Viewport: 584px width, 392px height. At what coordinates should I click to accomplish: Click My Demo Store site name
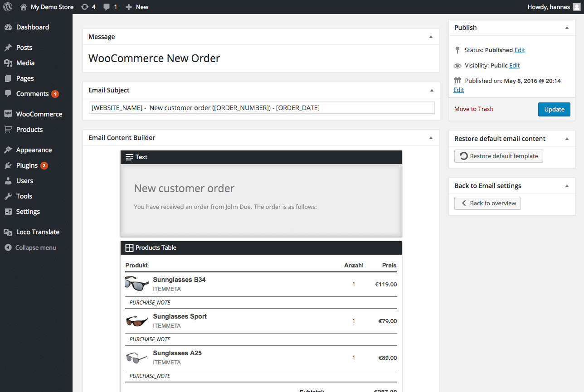click(x=52, y=7)
